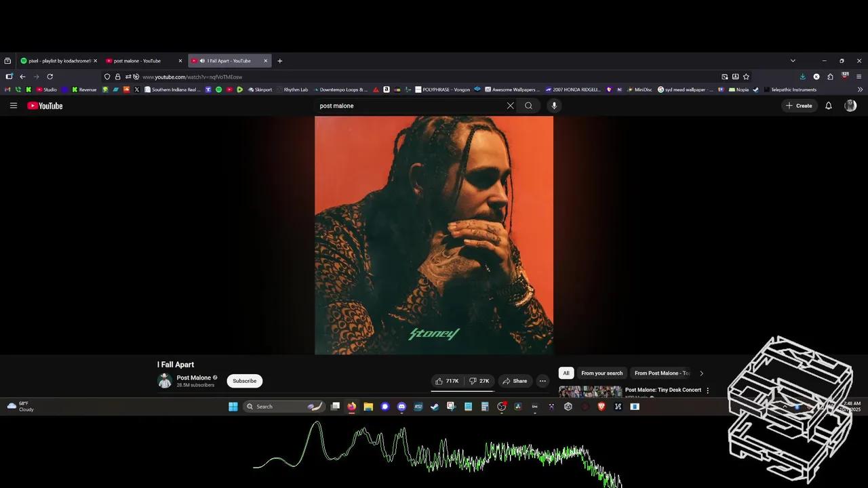List all tabs dropdown arrow
Screen dimensions: 868x488
point(793,61)
